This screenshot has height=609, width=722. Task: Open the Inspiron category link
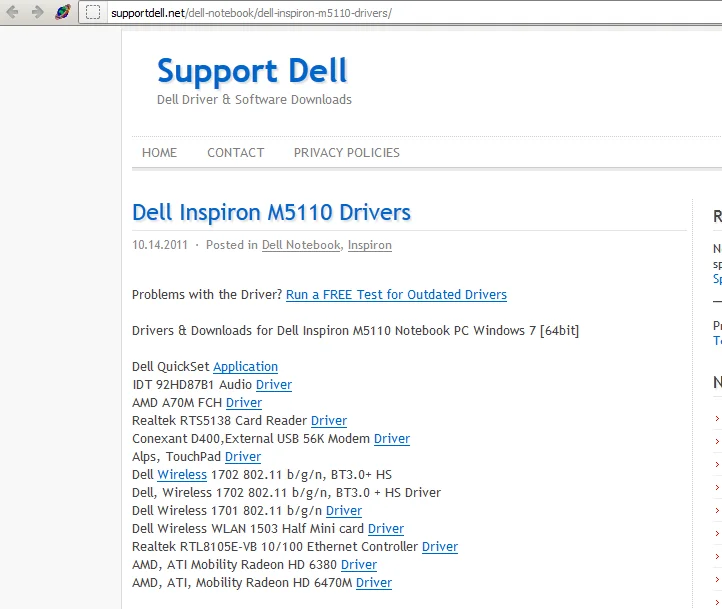click(370, 245)
